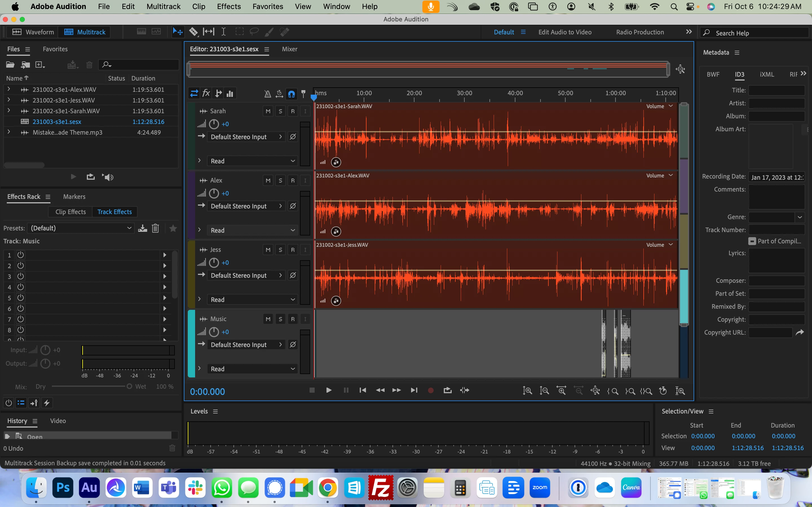
Task: Mute the Sarah track
Action: (268, 111)
